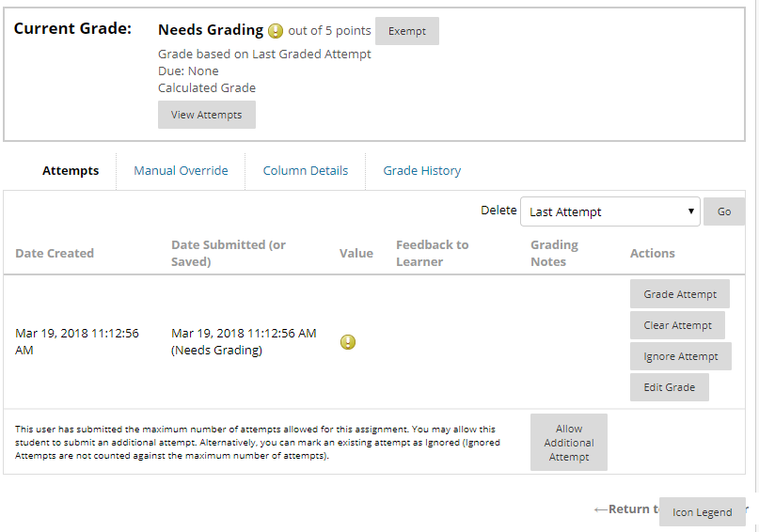Select the Clear Attempt action
Image resolution: width=759 pixels, height=532 pixels.
[x=678, y=325]
